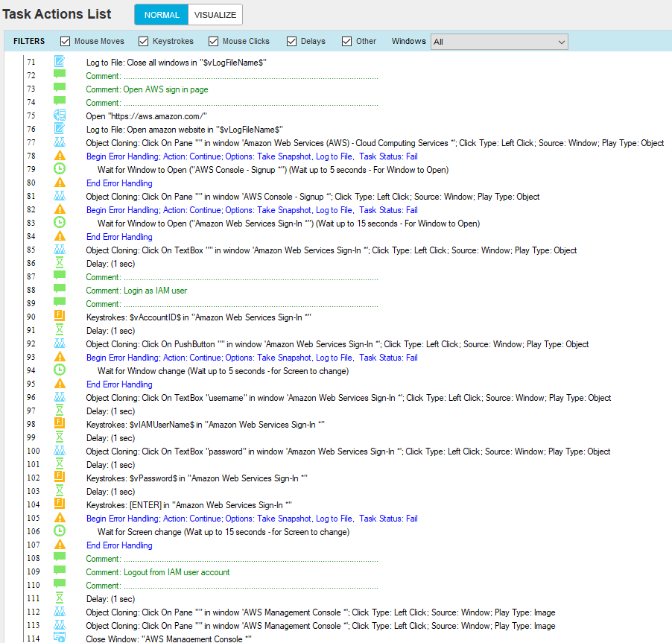This screenshot has width=672, height=643.
Task: Click the object cloning icon on line 77
Action: pos(60,142)
